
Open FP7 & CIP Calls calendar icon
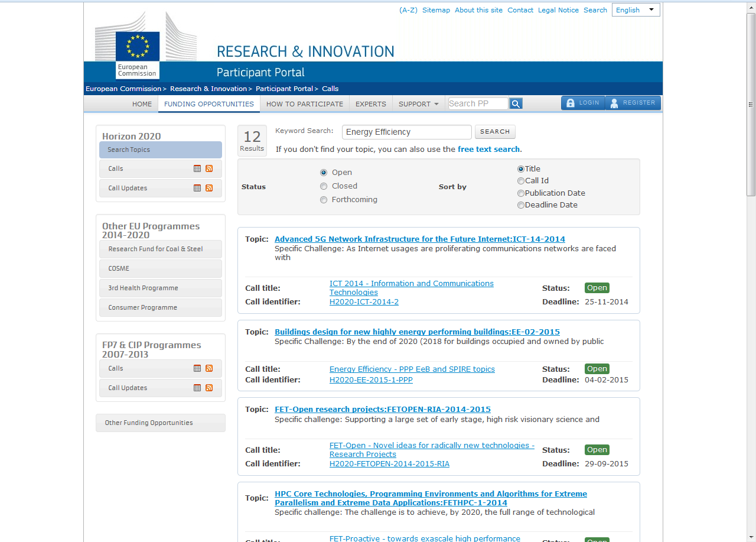(x=197, y=368)
